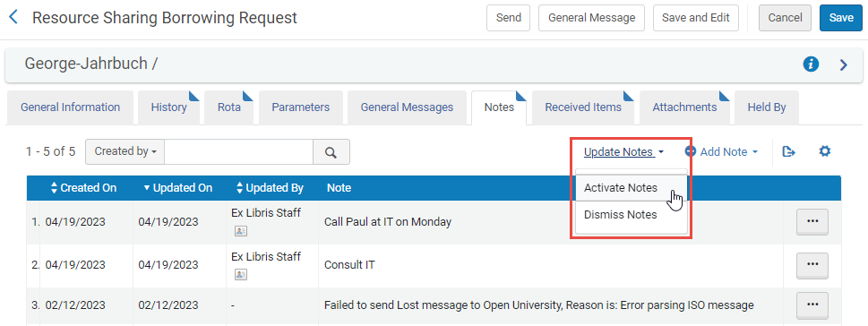The width and height of the screenshot is (868, 326).
Task: Expand the George-Jahrbuch record details chevron
Action: [x=843, y=65]
